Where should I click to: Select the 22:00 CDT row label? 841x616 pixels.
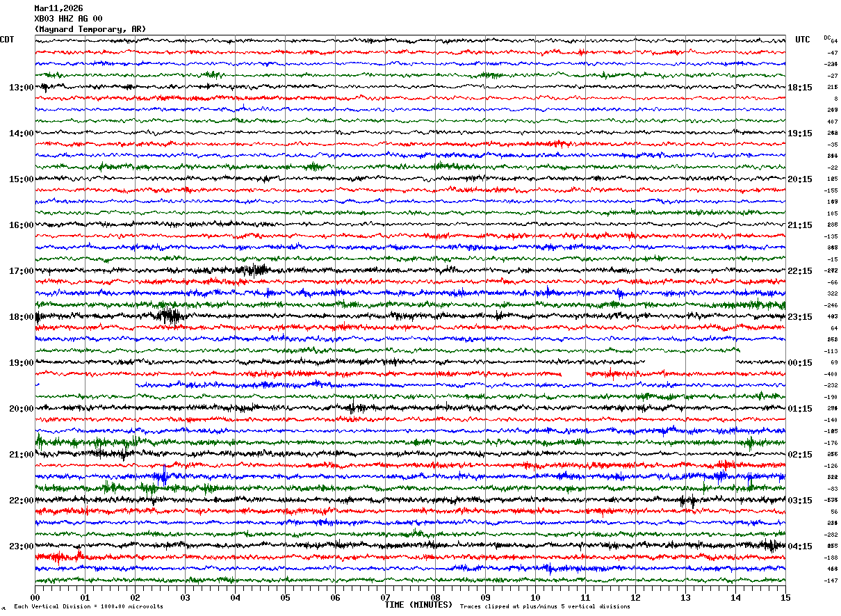[21, 501]
